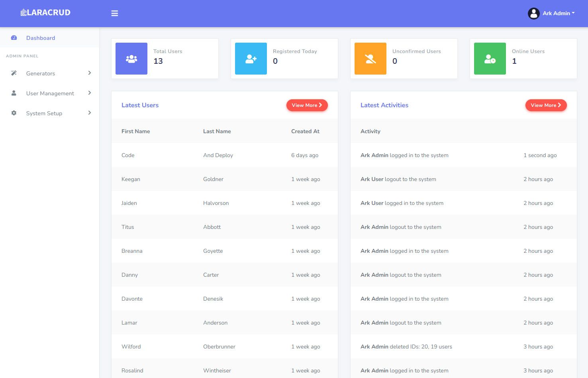
Task: Click the Last Name column header
Action: 217,131
